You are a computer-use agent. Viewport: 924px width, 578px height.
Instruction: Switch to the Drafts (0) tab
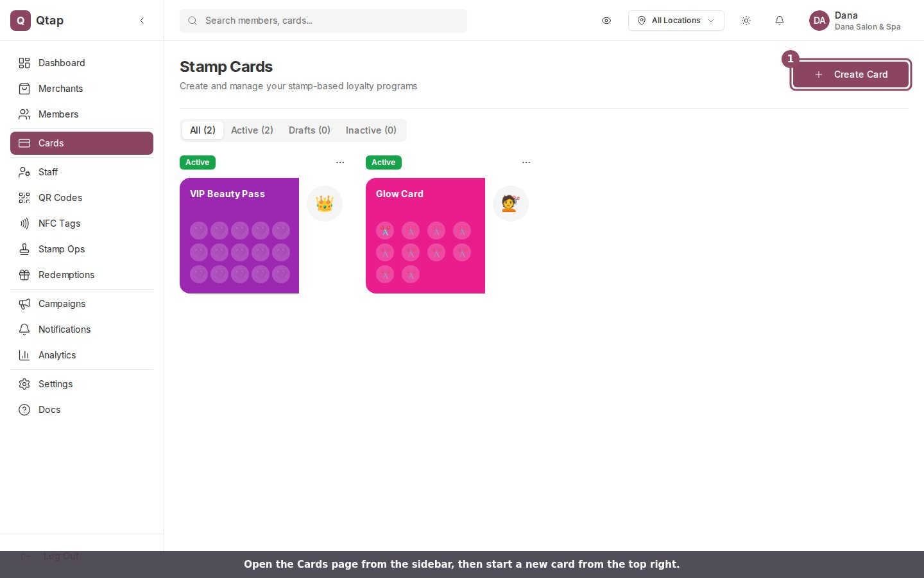[x=309, y=130]
